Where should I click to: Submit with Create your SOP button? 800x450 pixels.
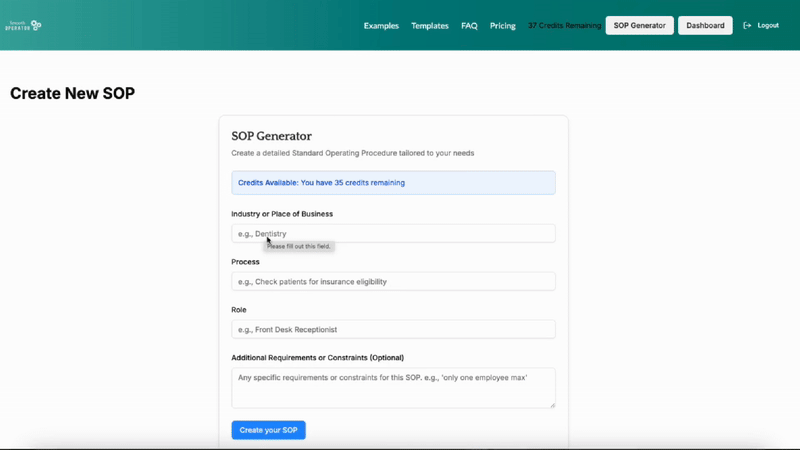(x=268, y=430)
